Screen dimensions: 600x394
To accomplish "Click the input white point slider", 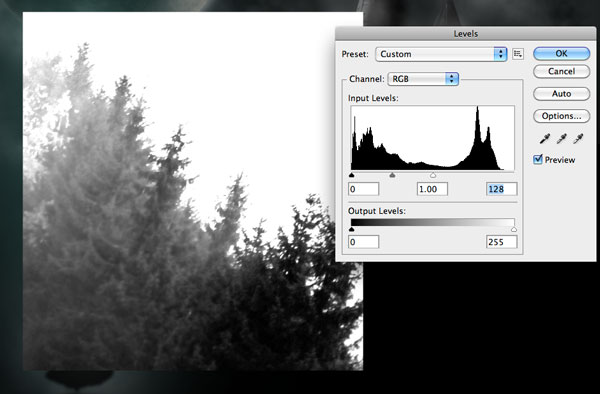I will pos(433,175).
